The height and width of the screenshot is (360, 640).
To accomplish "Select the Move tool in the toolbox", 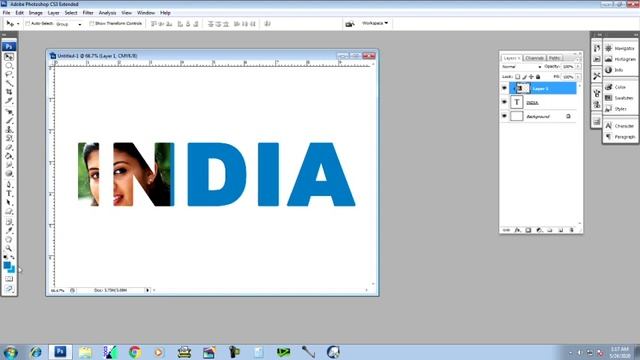I will (9, 57).
